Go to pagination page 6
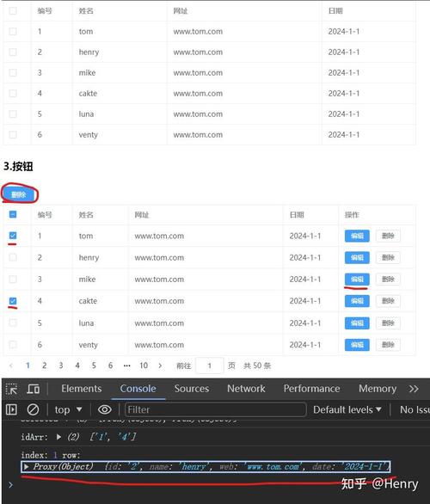 pyautogui.click(x=110, y=366)
